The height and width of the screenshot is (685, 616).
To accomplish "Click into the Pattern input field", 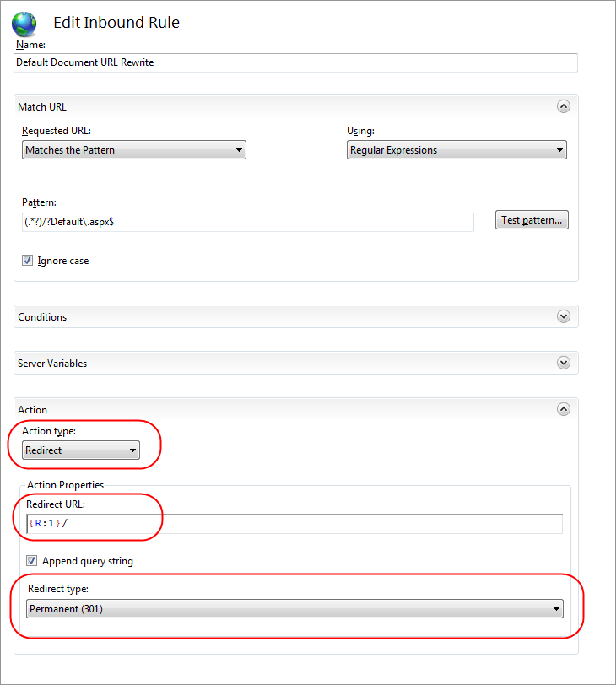I will click(248, 222).
